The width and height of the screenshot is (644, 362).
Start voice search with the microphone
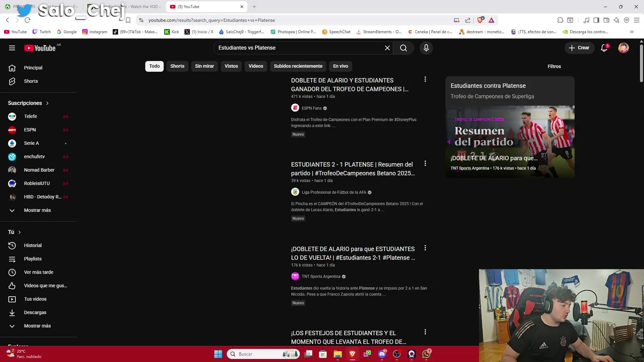(426, 48)
